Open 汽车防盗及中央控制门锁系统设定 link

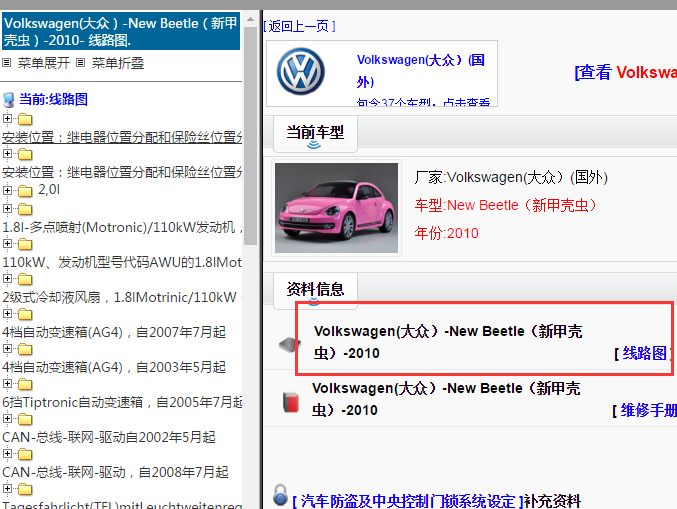click(x=408, y=501)
